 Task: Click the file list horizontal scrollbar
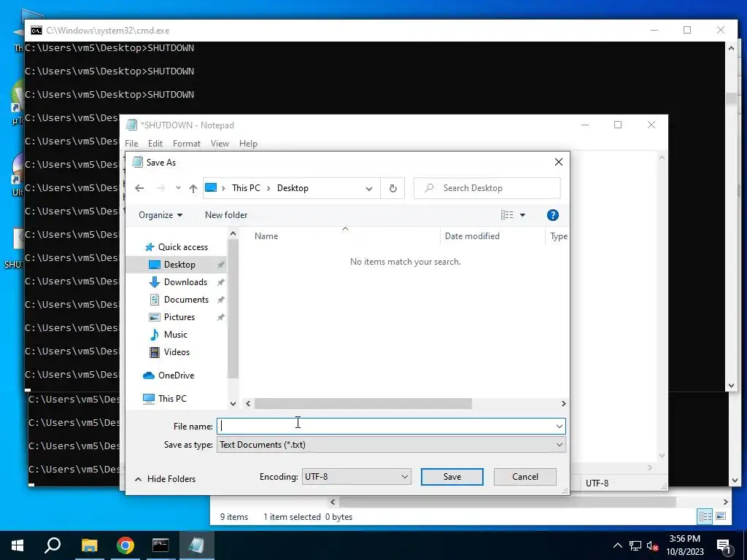363,404
